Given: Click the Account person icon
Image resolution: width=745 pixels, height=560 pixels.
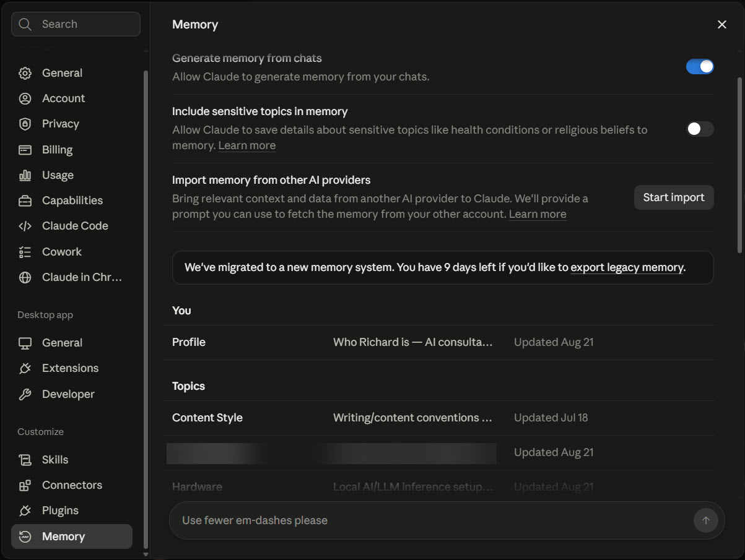Looking at the screenshot, I should [x=25, y=98].
